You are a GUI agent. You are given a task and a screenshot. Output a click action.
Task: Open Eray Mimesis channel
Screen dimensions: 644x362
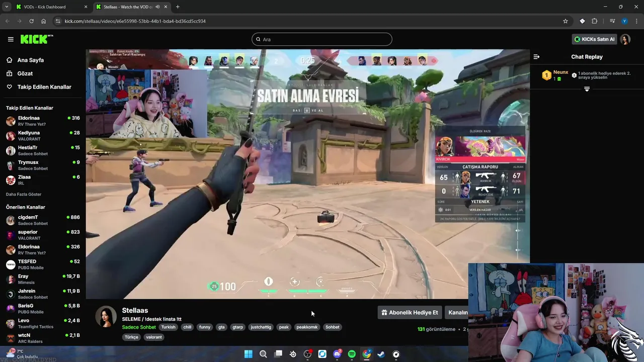[43, 279]
